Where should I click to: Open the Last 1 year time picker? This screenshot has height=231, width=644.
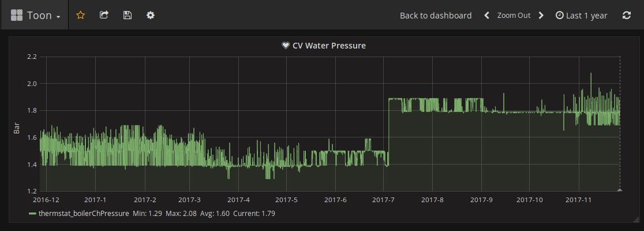click(x=581, y=16)
